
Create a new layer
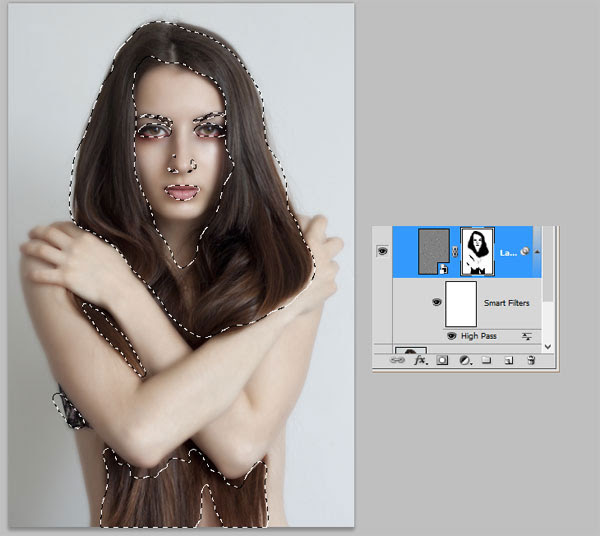pyautogui.click(x=509, y=360)
